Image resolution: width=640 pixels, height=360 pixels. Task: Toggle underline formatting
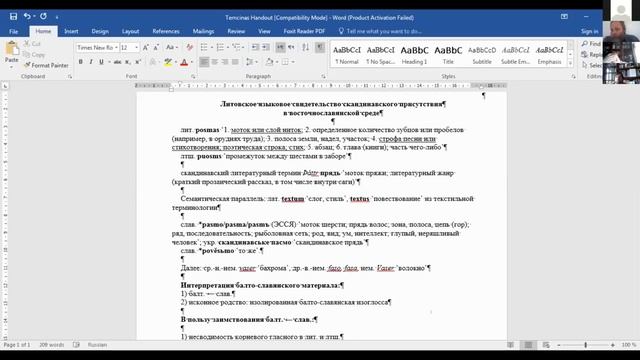(101, 62)
